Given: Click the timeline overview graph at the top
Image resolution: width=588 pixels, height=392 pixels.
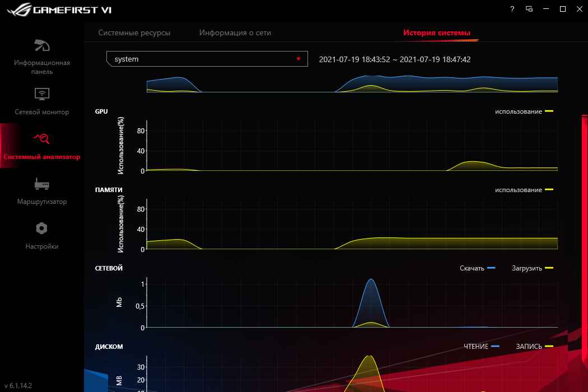Looking at the screenshot, I should (x=352, y=84).
